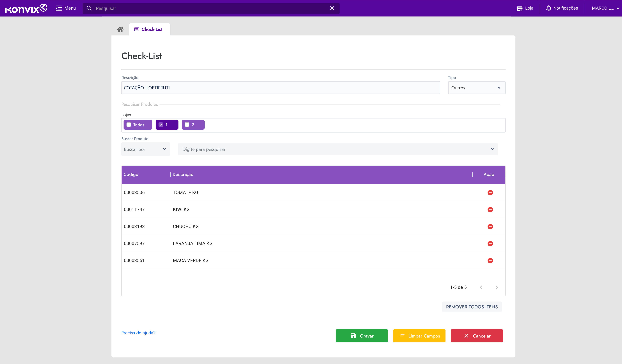
Task: Uncheck store 1 checkbox
Action: 161,125
